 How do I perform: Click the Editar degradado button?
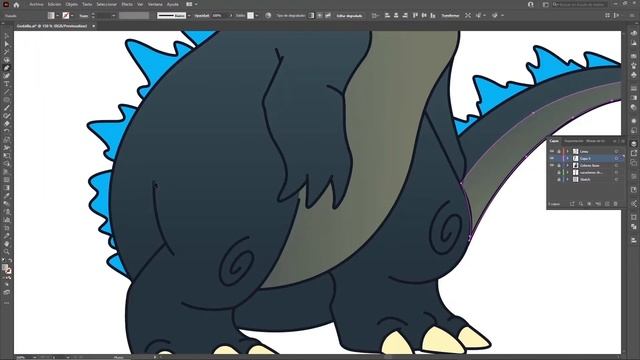point(349,16)
